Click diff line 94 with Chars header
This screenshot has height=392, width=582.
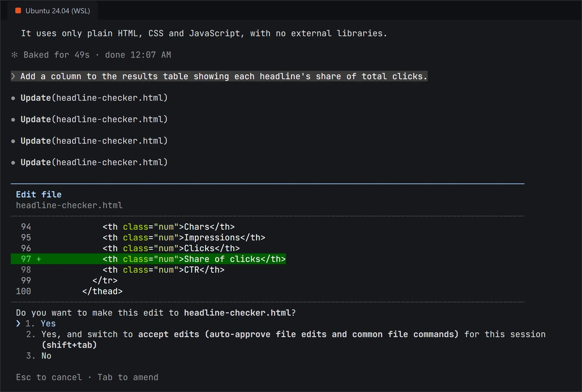coord(129,227)
